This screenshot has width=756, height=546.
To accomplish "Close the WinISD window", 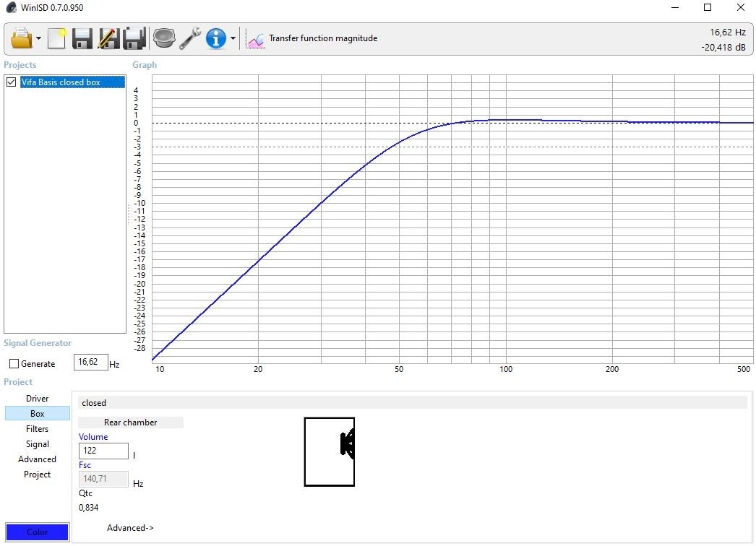I will pos(741,7).
